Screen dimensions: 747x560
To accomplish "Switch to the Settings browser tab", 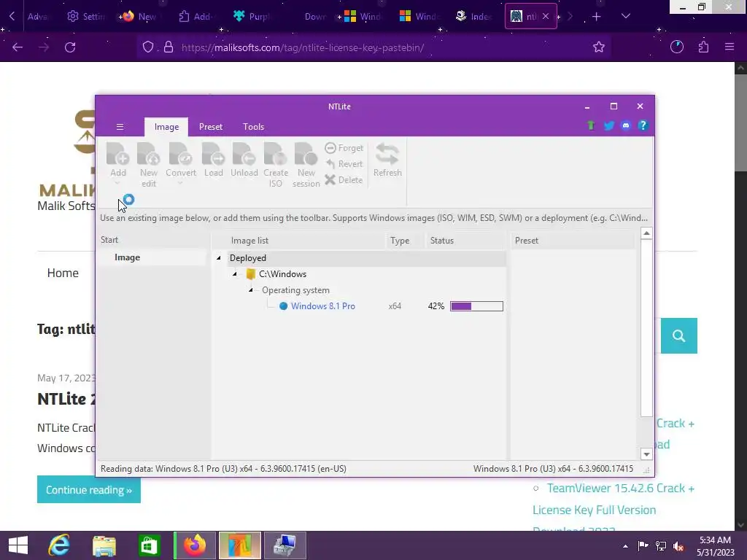I will 86,17.
